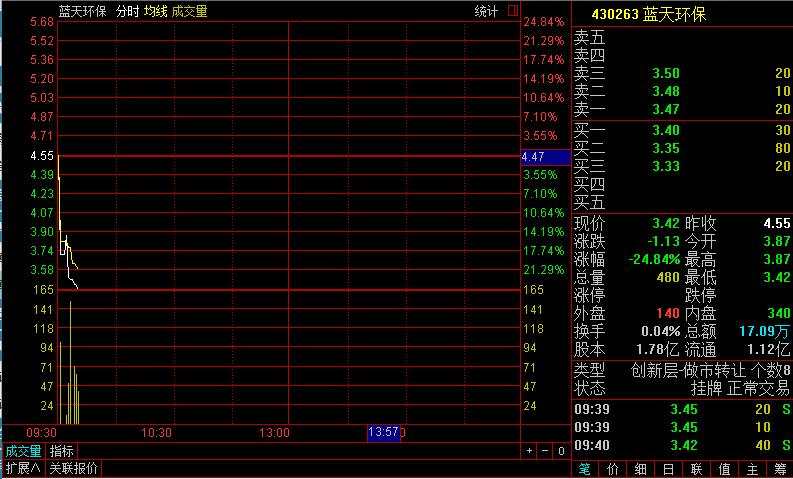
Task: Switch to the 指标 tab
Action: (62, 451)
